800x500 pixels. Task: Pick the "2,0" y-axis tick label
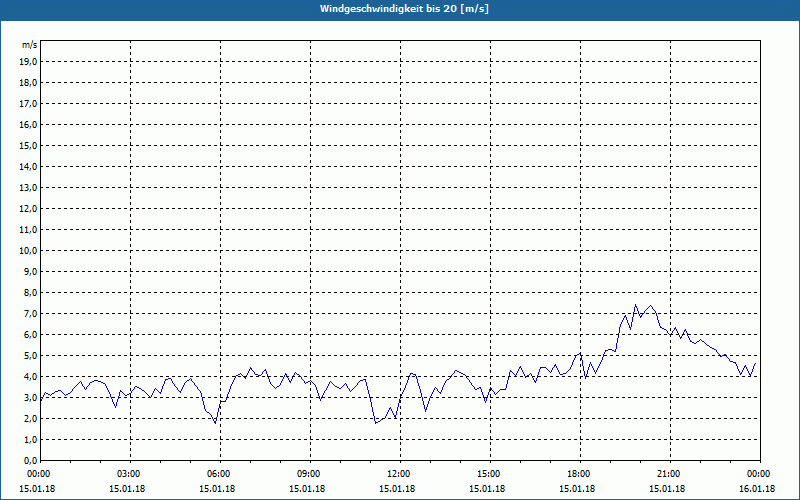30,418
